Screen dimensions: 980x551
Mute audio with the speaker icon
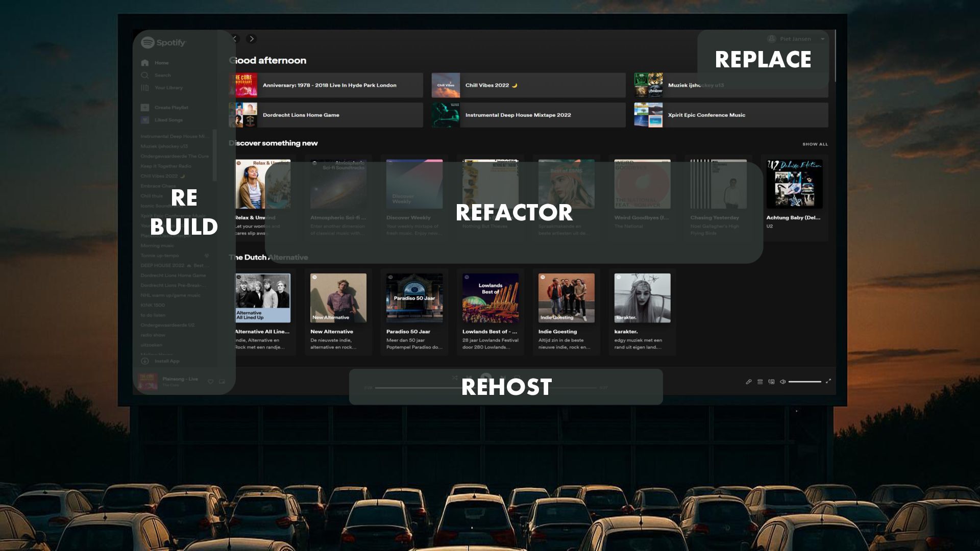click(x=782, y=382)
